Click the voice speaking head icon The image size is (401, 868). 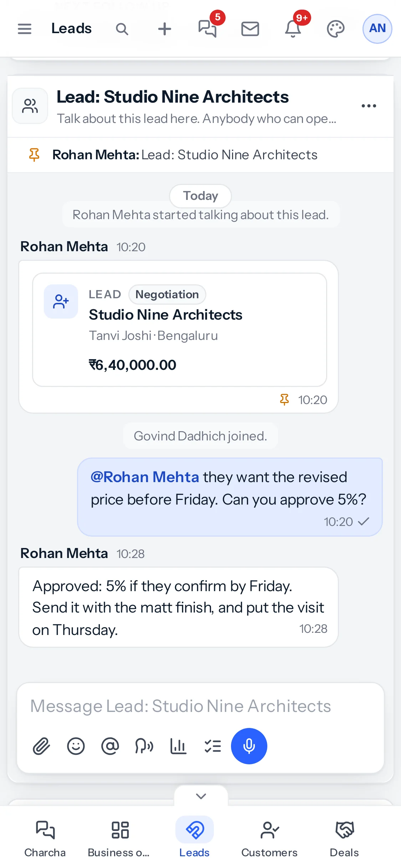[144, 746]
